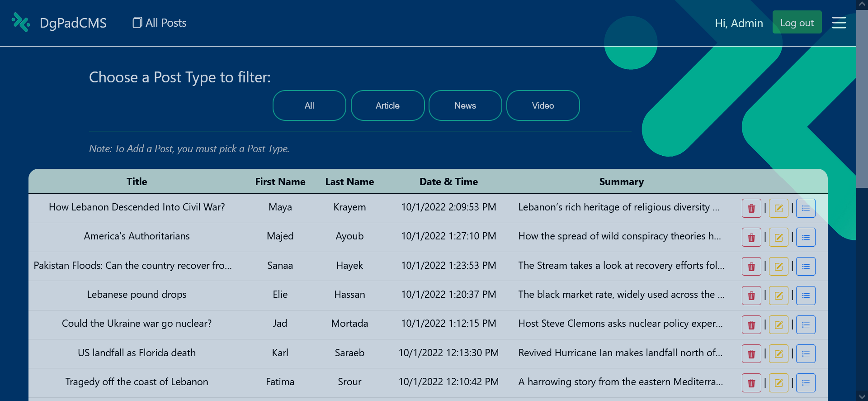Image resolution: width=868 pixels, height=401 pixels.
Task: Delete 'Tragedy off the coast of Lebanon' post
Action: [x=751, y=383]
